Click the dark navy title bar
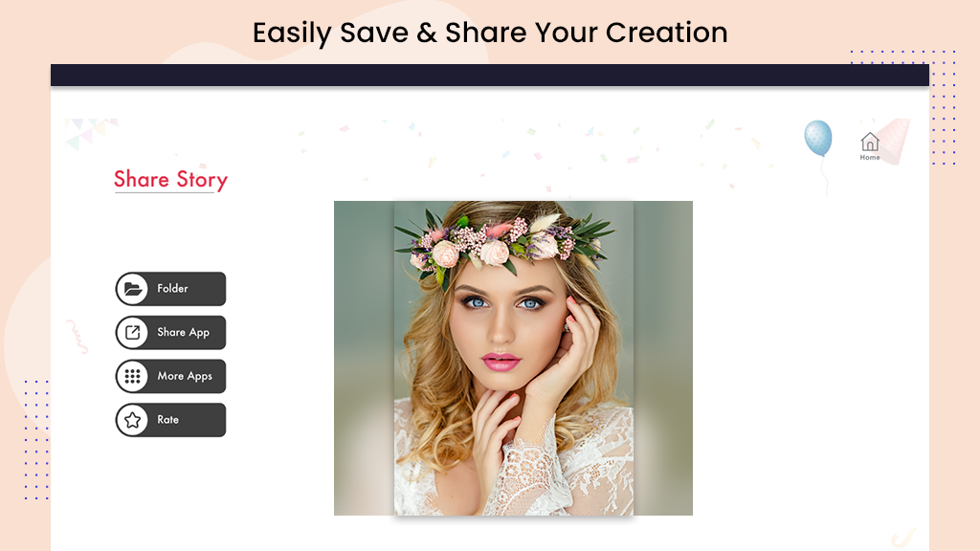The image size is (980, 551). point(490,75)
